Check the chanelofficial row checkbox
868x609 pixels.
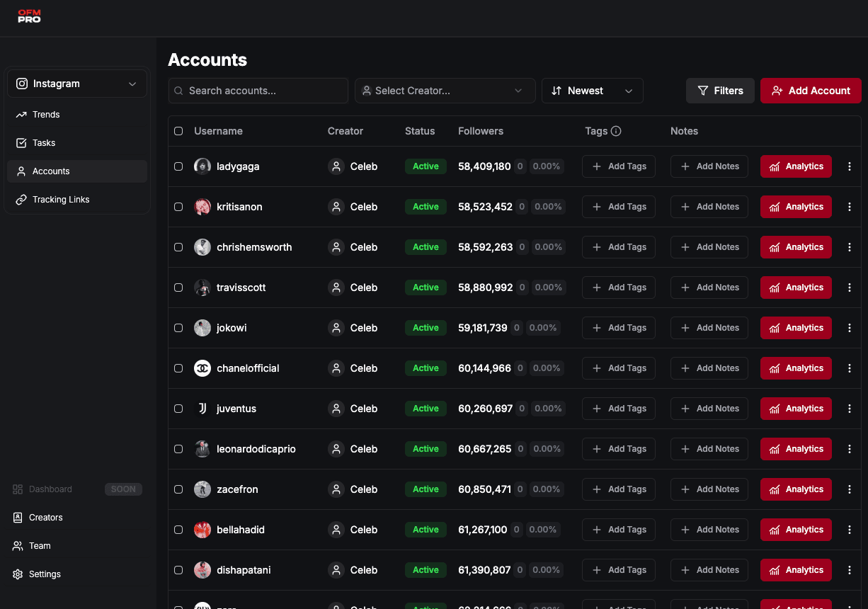178,368
